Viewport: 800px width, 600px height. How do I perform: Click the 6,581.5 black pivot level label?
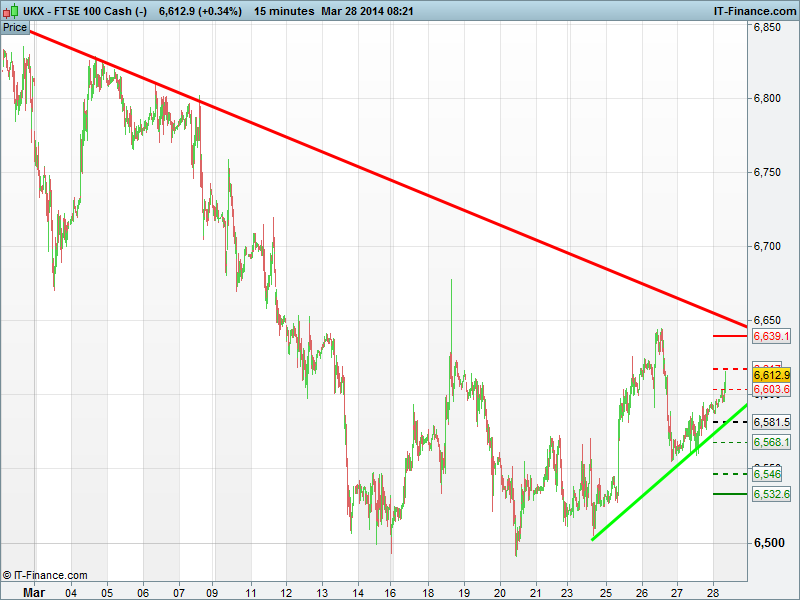[771, 422]
